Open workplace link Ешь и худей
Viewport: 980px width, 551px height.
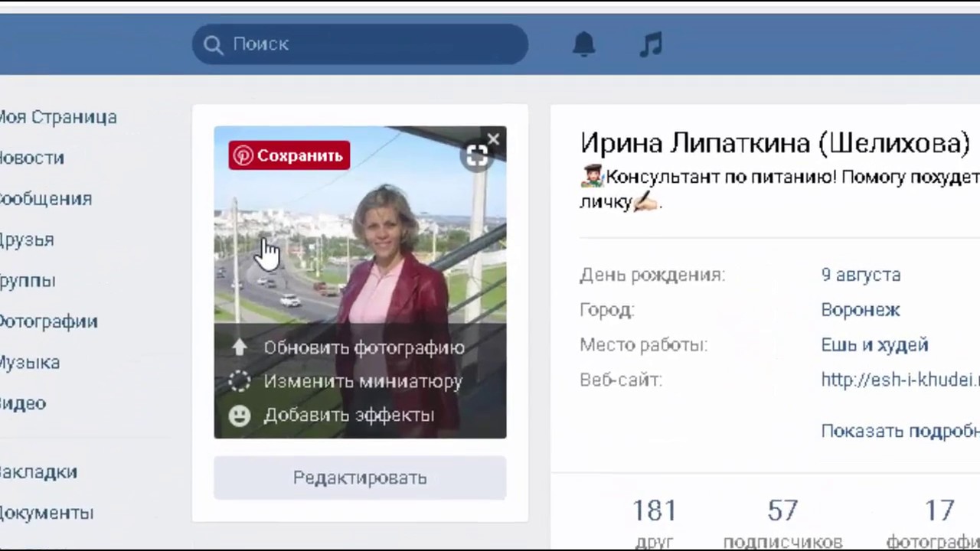(x=874, y=345)
